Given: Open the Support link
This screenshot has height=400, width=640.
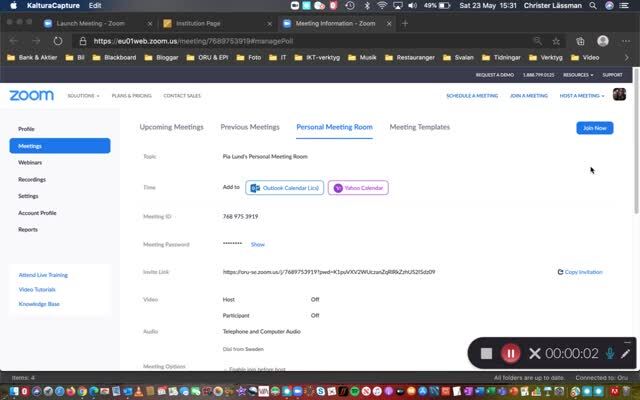Looking at the screenshot, I should coord(612,75).
